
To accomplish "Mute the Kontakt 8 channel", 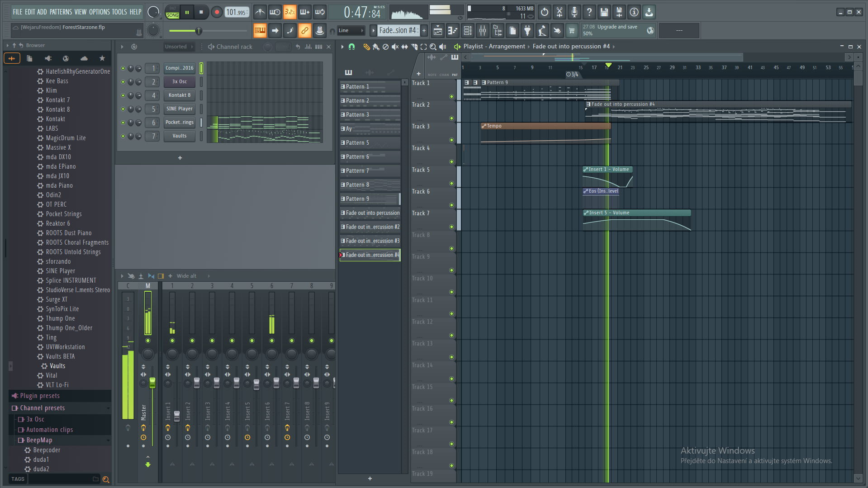I will click(x=123, y=95).
